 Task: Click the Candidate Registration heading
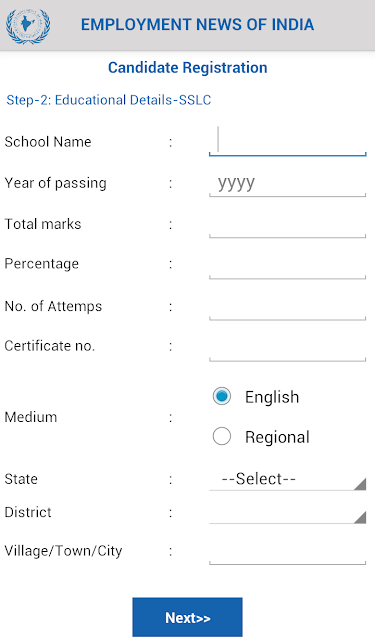tap(188, 67)
